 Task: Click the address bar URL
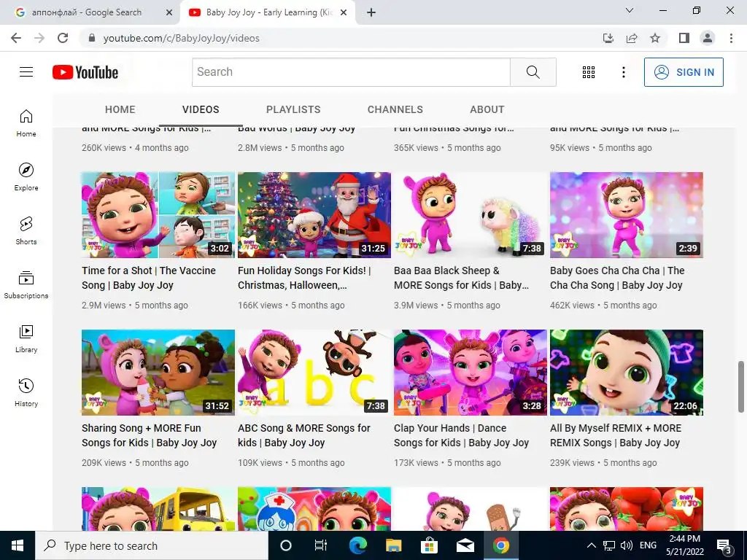(181, 38)
